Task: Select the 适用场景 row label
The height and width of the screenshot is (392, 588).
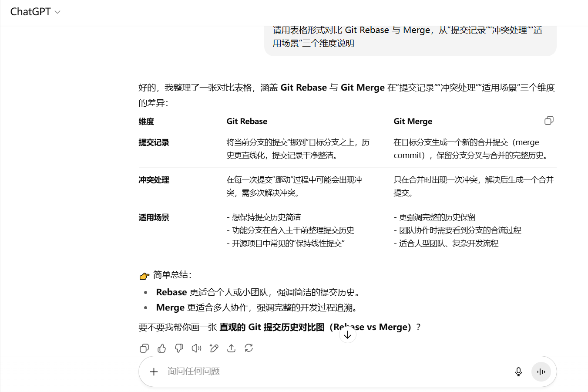Action: (154, 217)
